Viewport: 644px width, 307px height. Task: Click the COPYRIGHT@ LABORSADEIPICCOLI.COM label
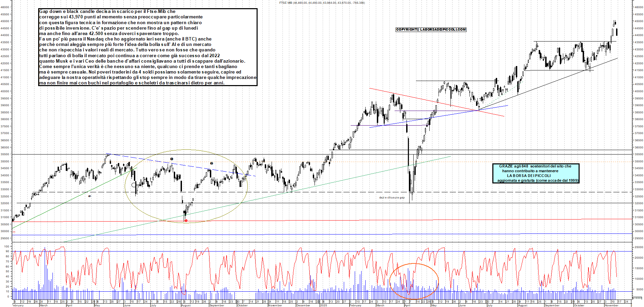pos(431,29)
